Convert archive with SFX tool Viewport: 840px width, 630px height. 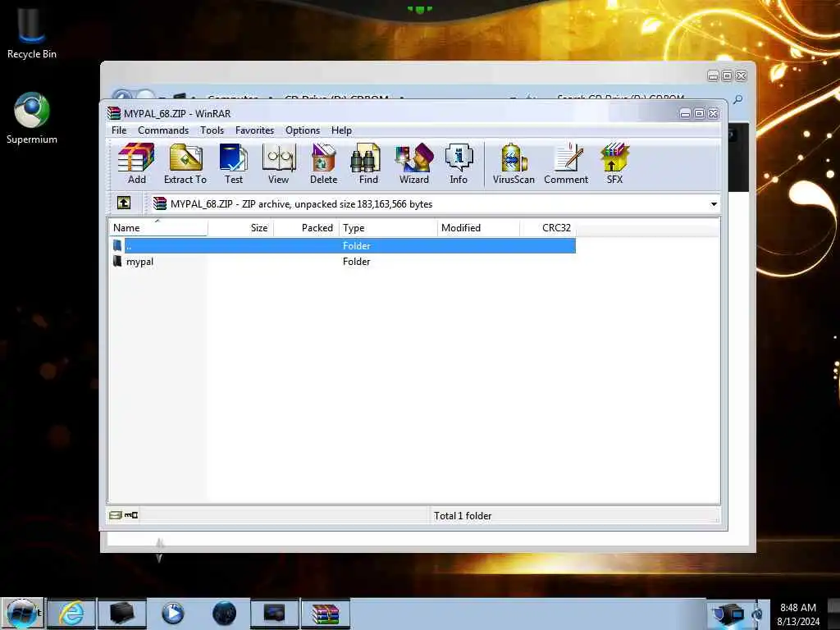[614, 163]
